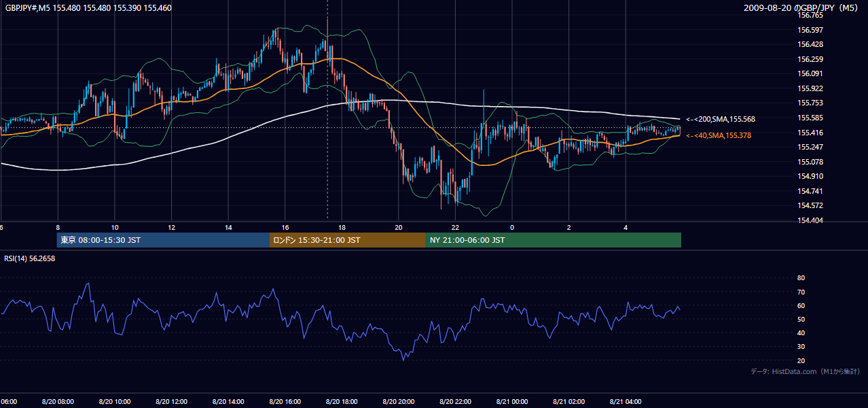868x408 pixels.
Task: Click the 8/21 00:00 time axis label
Action: coord(512,402)
